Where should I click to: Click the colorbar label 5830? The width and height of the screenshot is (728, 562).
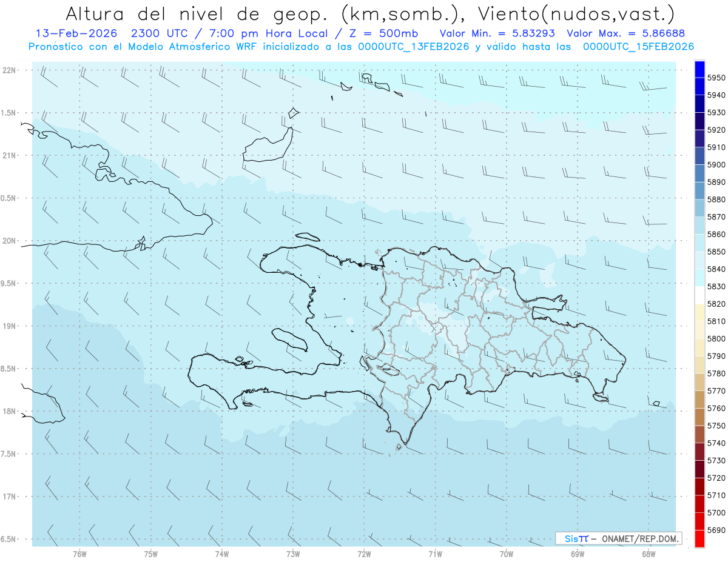pyautogui.click(x=716, y=287)
